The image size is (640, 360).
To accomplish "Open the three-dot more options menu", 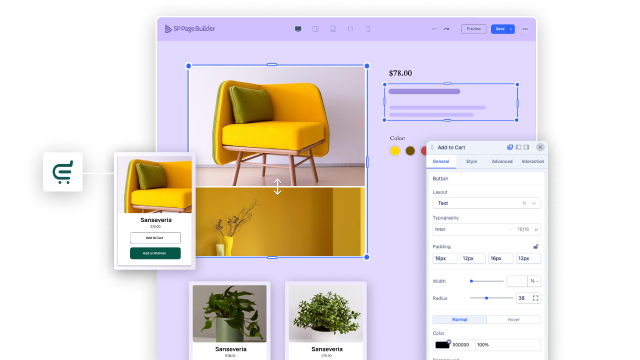I will 525,29.
